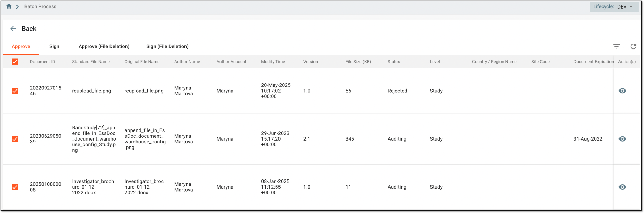Refresh the document list

tap(633, 46)
